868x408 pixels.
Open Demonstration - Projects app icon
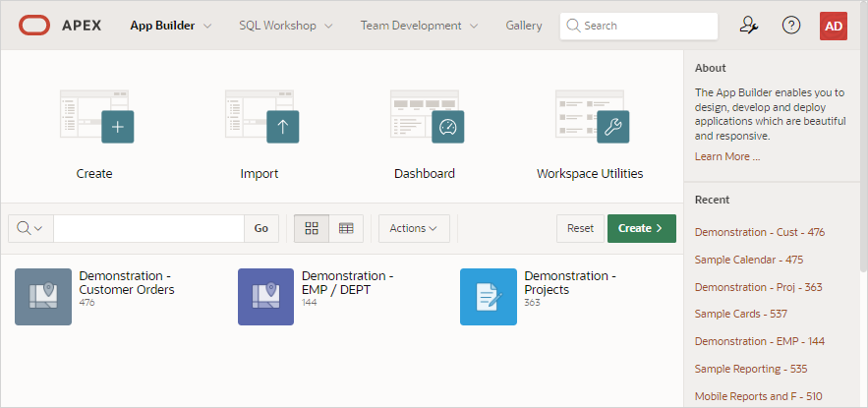pyautogui.click(x=489, y=297)
